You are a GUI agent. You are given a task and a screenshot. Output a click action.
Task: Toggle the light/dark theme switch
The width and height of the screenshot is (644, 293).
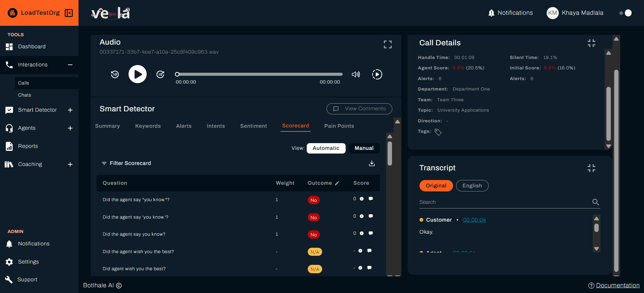[626, 13]
